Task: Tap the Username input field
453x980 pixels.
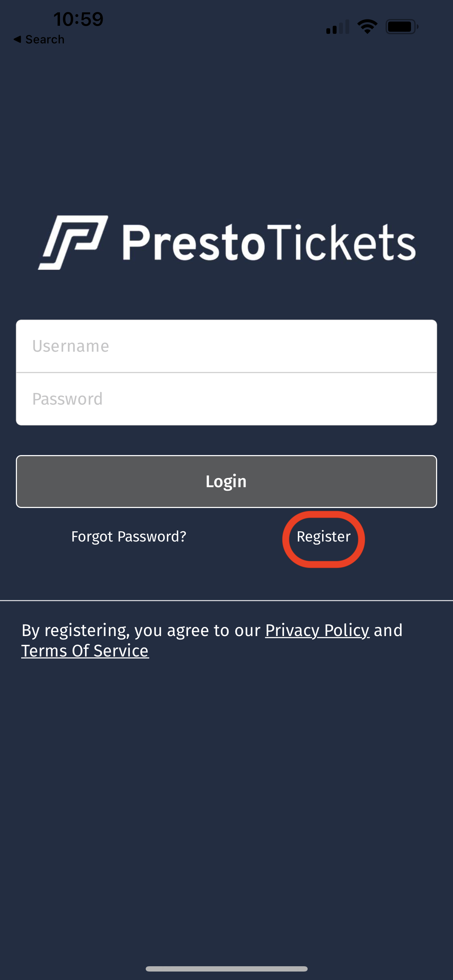Action: 226,346
